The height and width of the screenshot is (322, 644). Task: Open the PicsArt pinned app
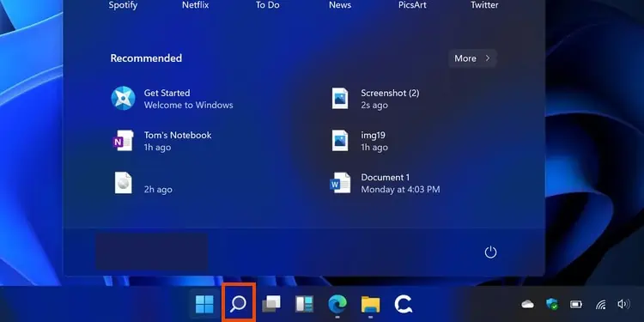[x=412, y=5]
